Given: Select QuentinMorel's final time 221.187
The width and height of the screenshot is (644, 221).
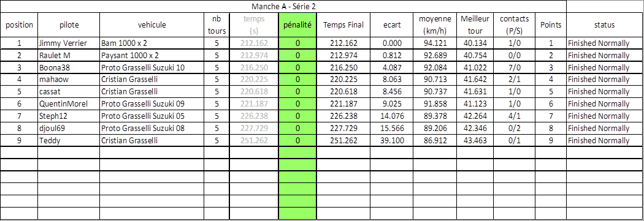Looking at the screenshot, I should pos(343,104).
